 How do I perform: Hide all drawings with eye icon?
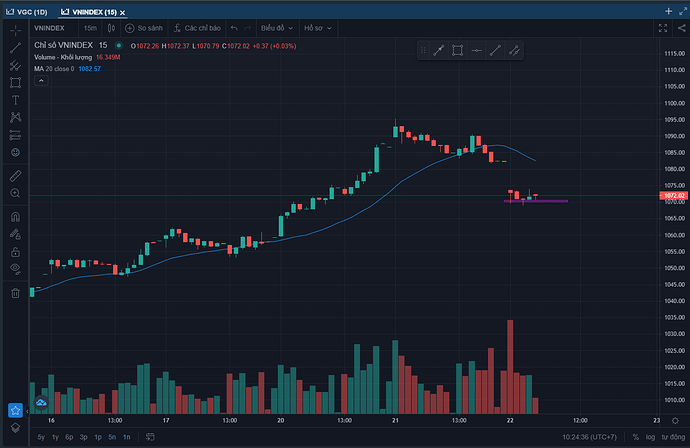coord(15,268)
